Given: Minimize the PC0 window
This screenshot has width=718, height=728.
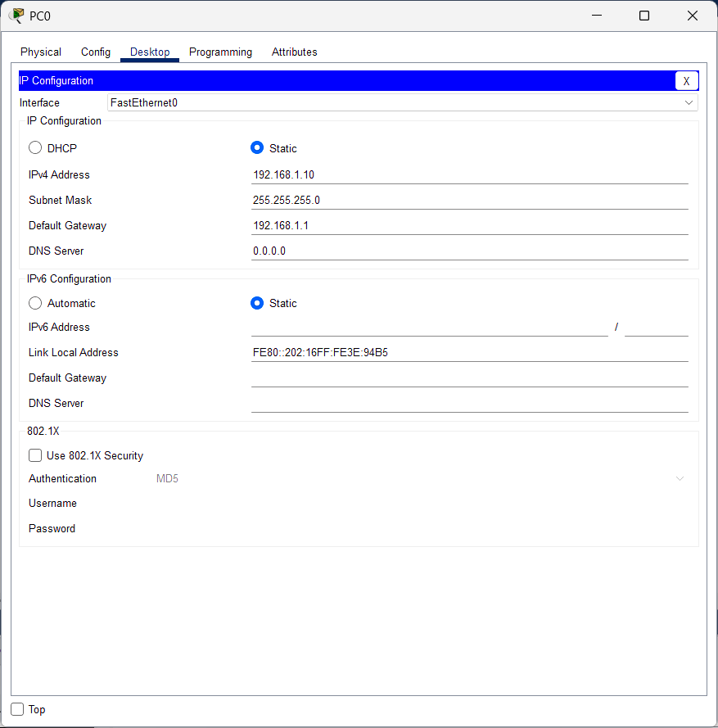Looking at the screenshot, I should coord(596,16).
